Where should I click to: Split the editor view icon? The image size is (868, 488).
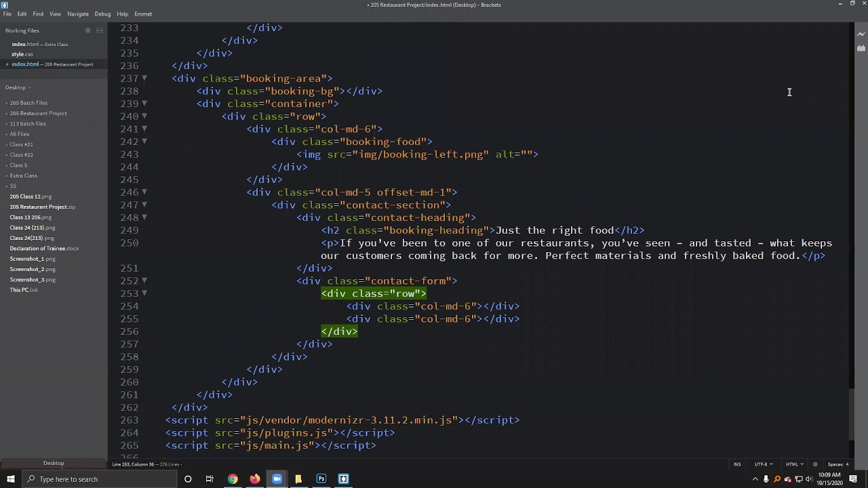pos(100,30)
